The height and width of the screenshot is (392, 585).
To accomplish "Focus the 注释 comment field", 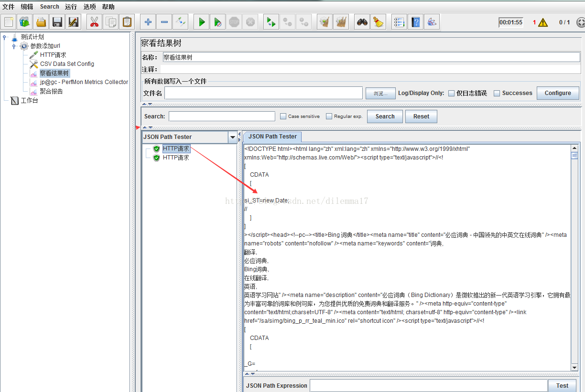I will [x=371, y=69].
